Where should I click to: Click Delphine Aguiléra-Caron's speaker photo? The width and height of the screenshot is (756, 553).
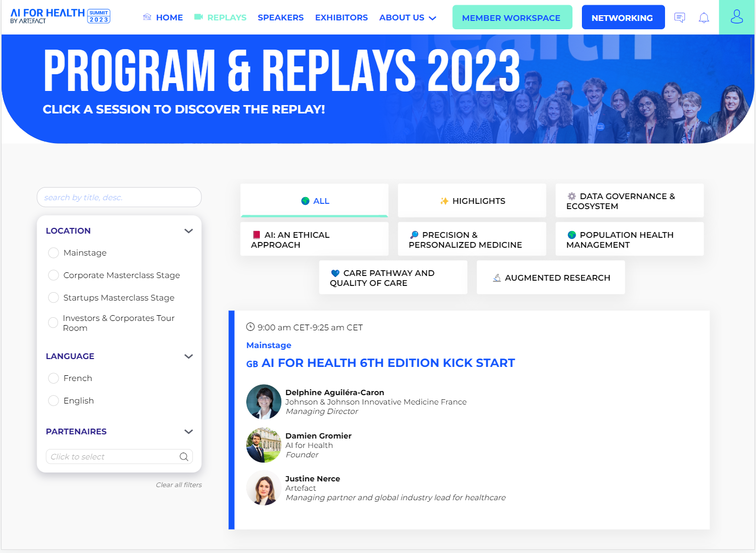coord(264,402)
